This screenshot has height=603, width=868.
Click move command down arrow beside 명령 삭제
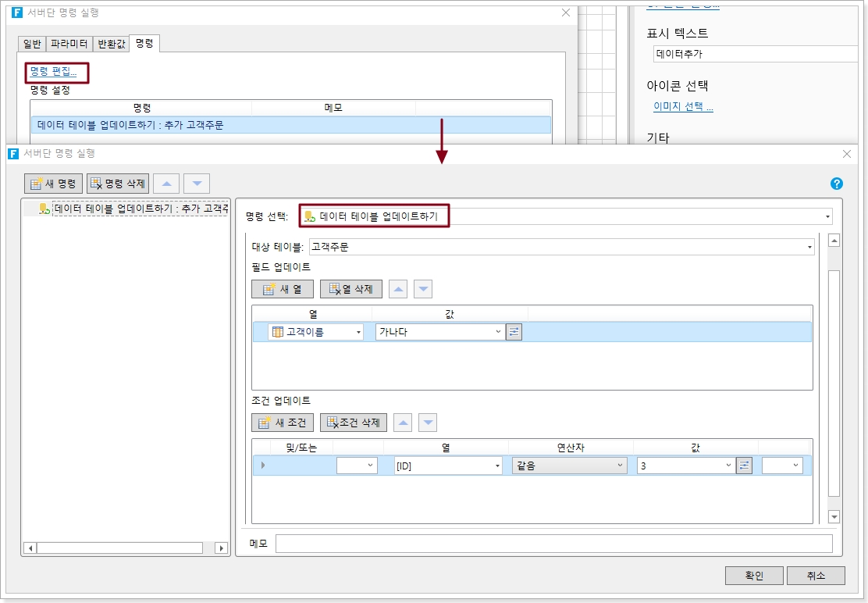coord(197,184)
